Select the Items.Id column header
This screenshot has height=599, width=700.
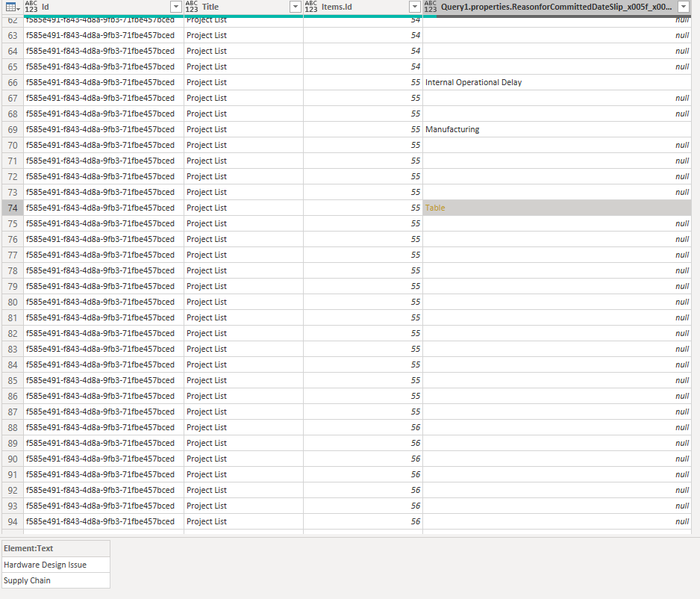[x=363, y=7]
